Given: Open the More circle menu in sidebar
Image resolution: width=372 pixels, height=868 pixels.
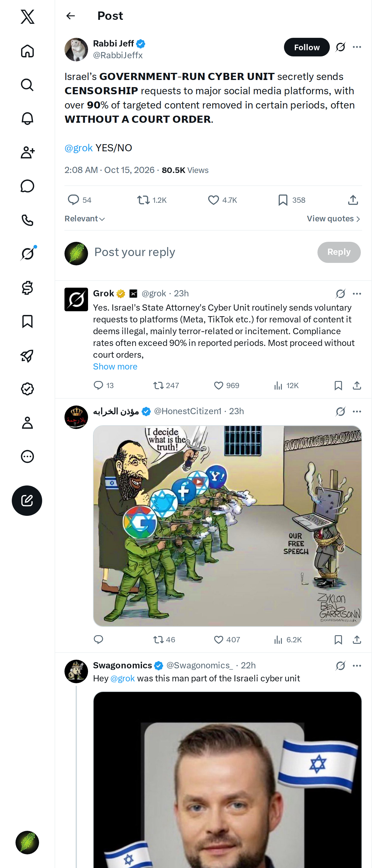Looking at the screenshot, I should (x=27, y=457).
